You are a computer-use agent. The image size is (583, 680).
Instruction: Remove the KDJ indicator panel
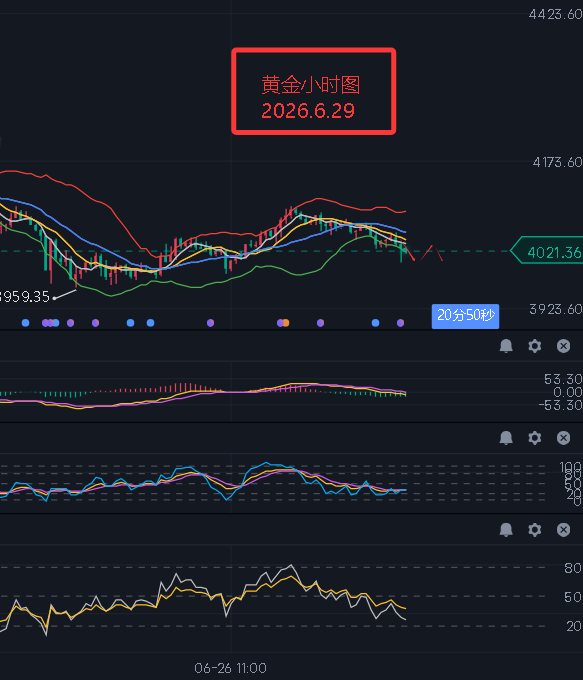point(563,438)
